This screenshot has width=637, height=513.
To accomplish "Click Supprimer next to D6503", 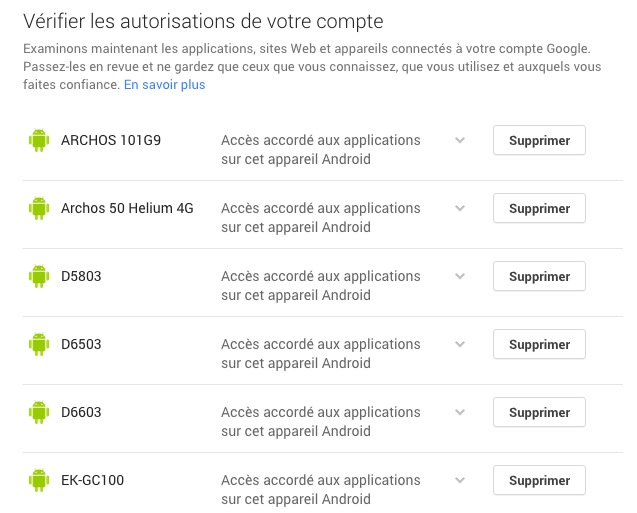I will (x=539, y=345).
